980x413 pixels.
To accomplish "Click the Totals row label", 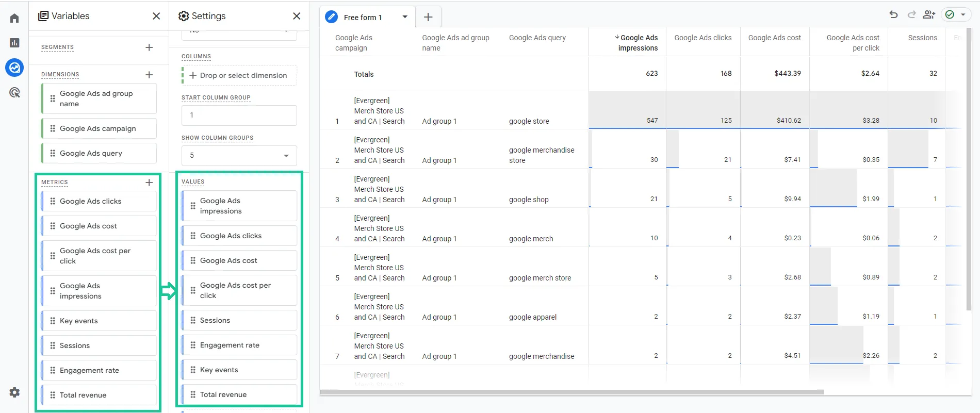I will coord(364,74).
